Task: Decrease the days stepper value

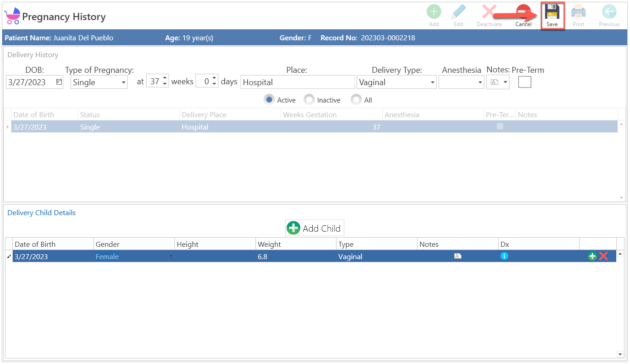Action: coord(214,85)
